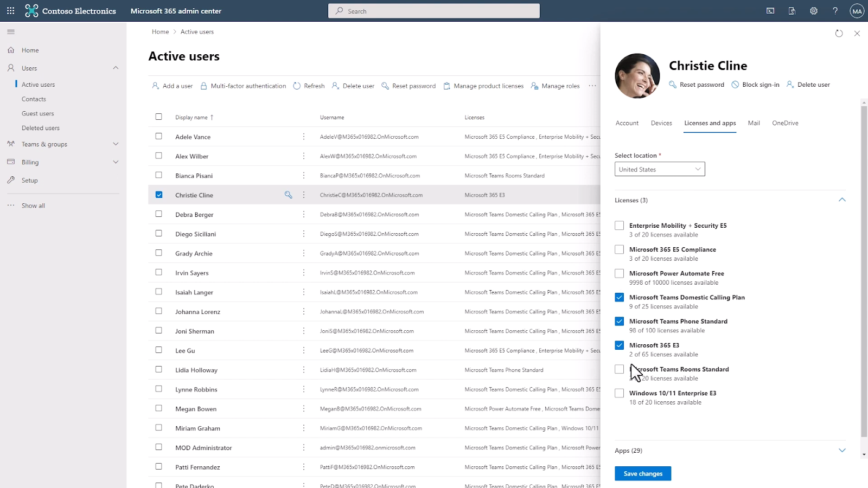Open Lidia Holloway user entry
Viewport: 868px width, 488px height.
[x=196, y=370]
